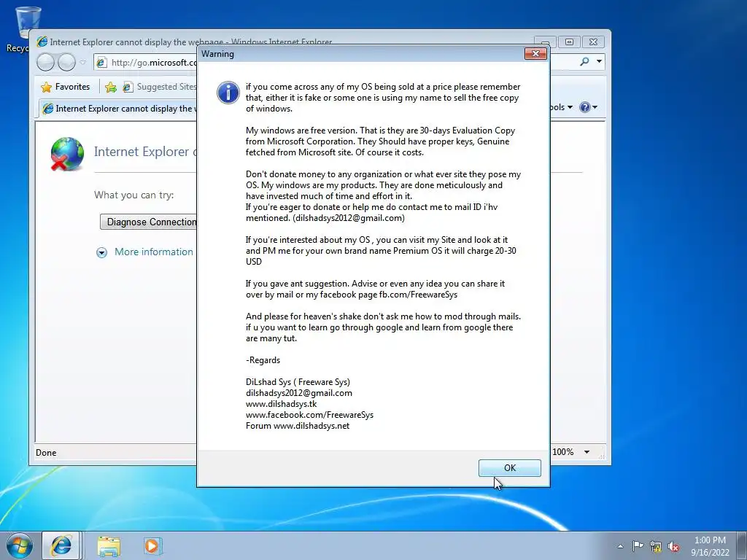Viewport: 747px width, 560px height.
Task: Click the Done status bar text
Action: tap(46, 453)
